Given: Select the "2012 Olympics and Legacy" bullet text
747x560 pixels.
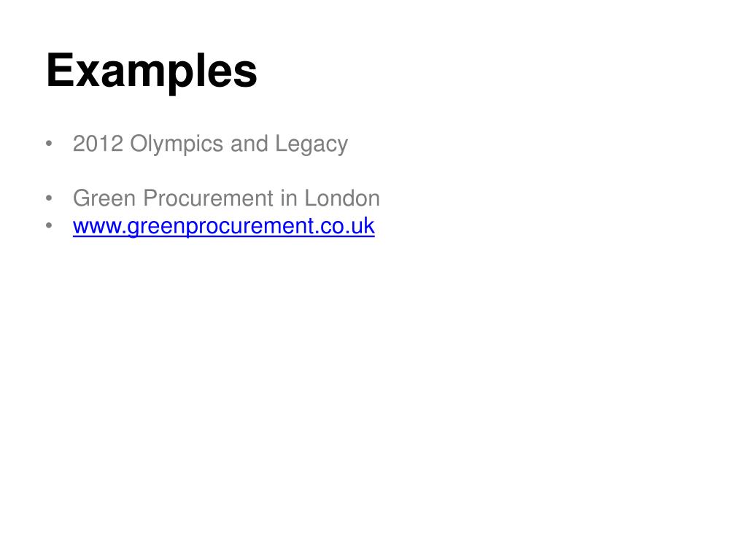Looking at the screenshot, I should (x=210, y=144).
